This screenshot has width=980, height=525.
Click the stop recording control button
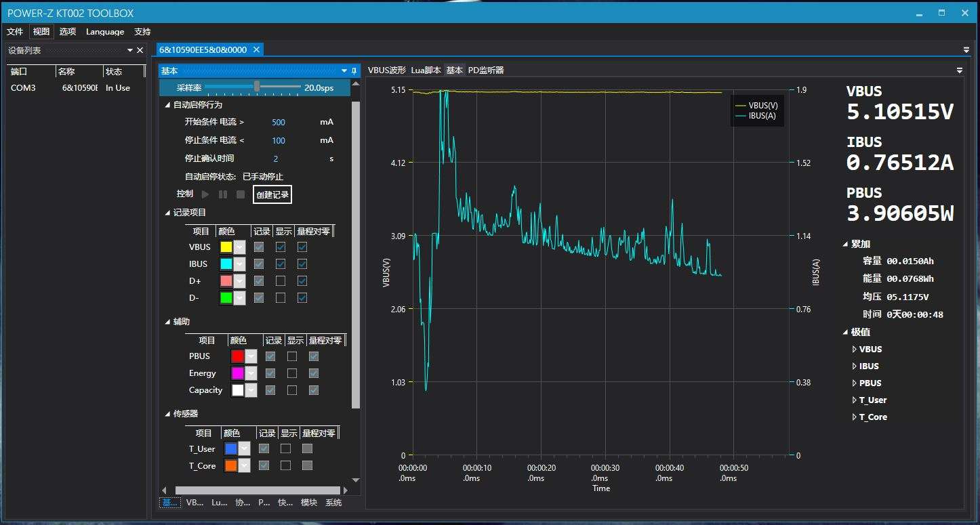tap(241, 194)
